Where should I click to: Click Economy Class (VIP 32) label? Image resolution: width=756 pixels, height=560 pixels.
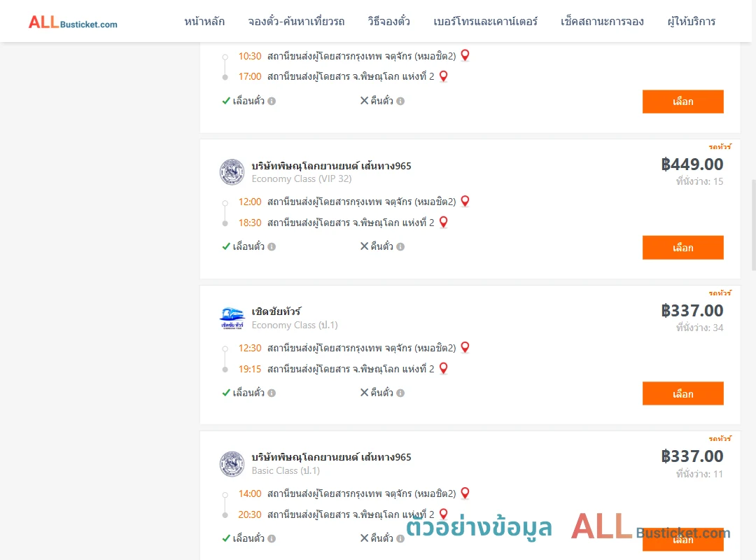pos(301,179)
